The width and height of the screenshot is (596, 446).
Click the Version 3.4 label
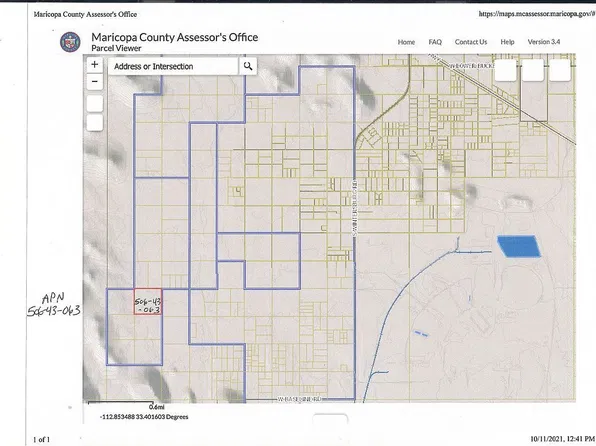[x=544, y=42]
